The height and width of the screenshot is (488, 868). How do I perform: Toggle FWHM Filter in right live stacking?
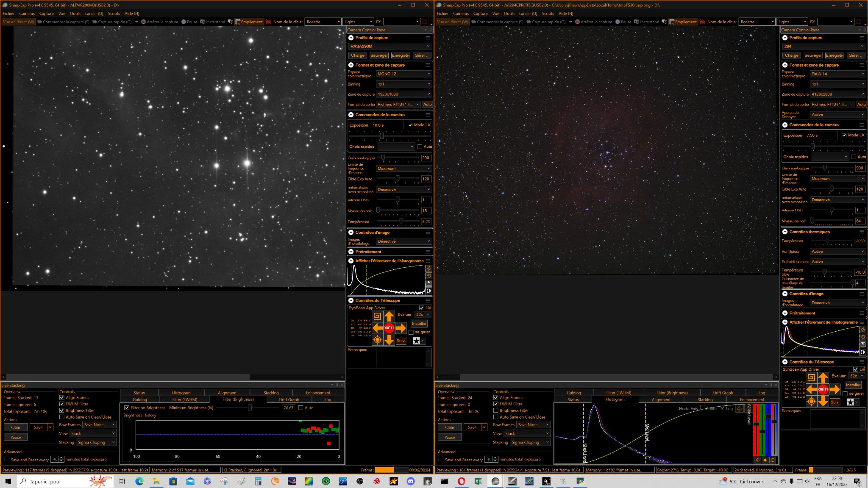coord(496,404)
